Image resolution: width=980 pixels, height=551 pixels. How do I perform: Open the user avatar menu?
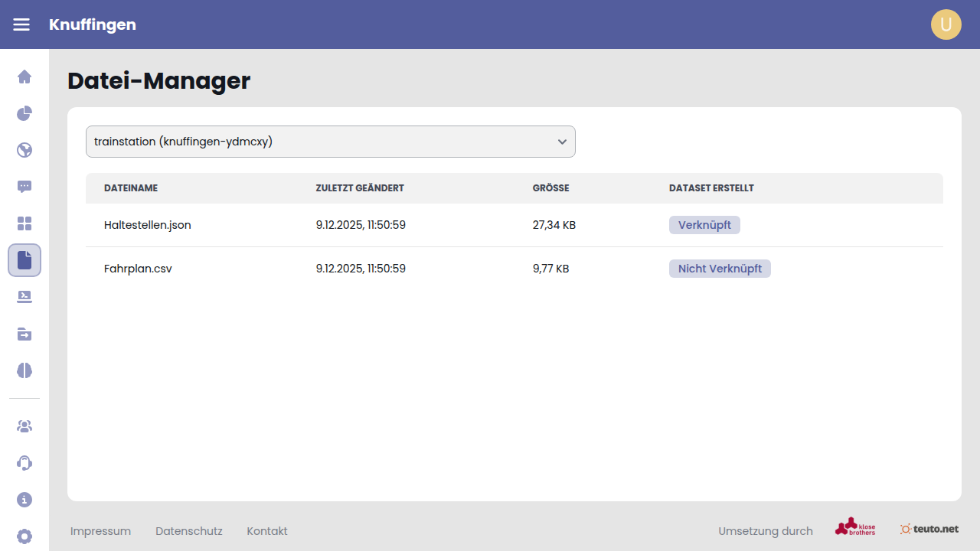[946, 24]
